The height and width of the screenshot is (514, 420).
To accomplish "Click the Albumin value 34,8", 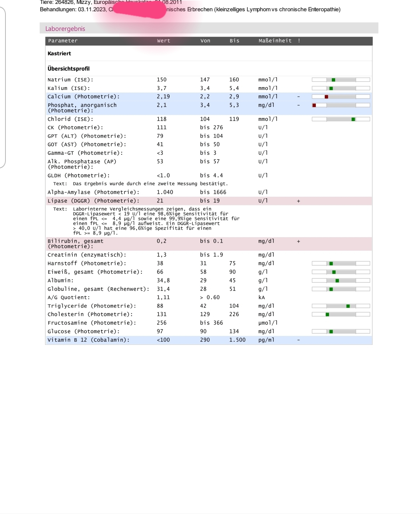I will (163, 281).
